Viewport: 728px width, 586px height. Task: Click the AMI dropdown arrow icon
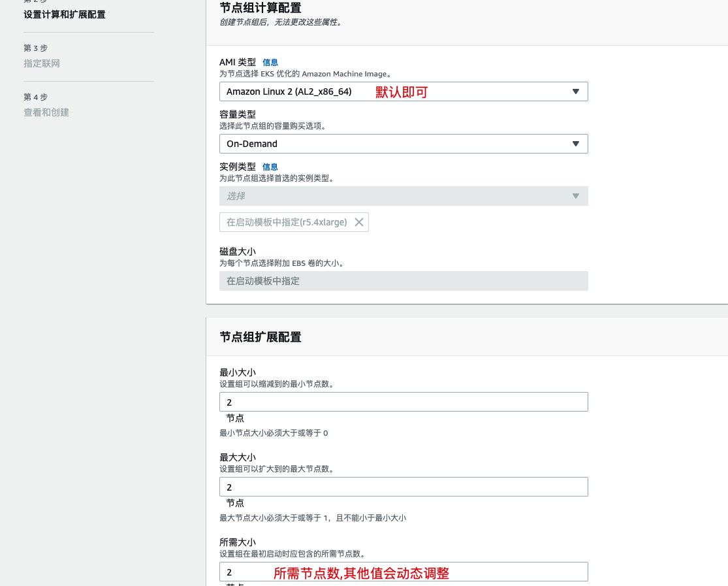click(x=576, y=91)
